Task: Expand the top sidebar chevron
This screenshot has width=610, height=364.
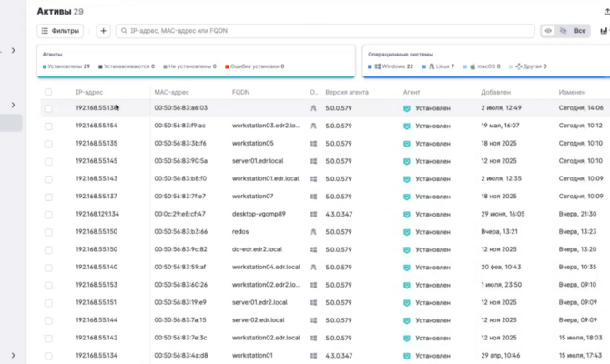Action: coord(14,51)
